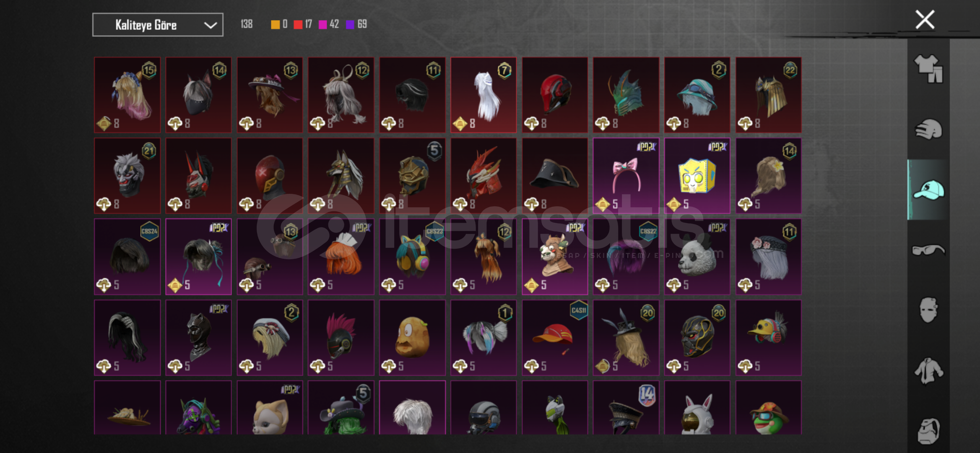Select the yellow cartoon box head item
980x453 pixels.
click(x=697, y=176)
